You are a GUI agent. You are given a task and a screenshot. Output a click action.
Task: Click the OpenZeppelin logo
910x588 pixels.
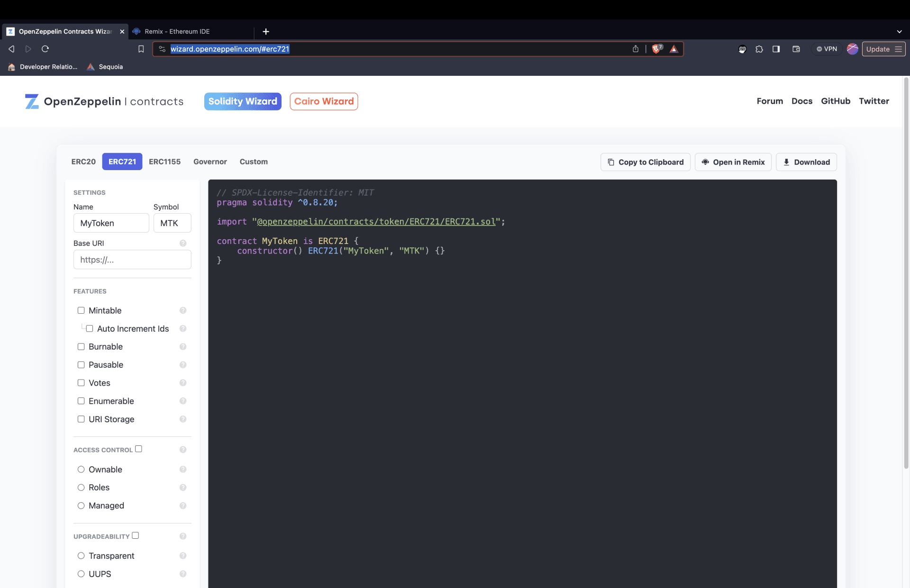32,101
